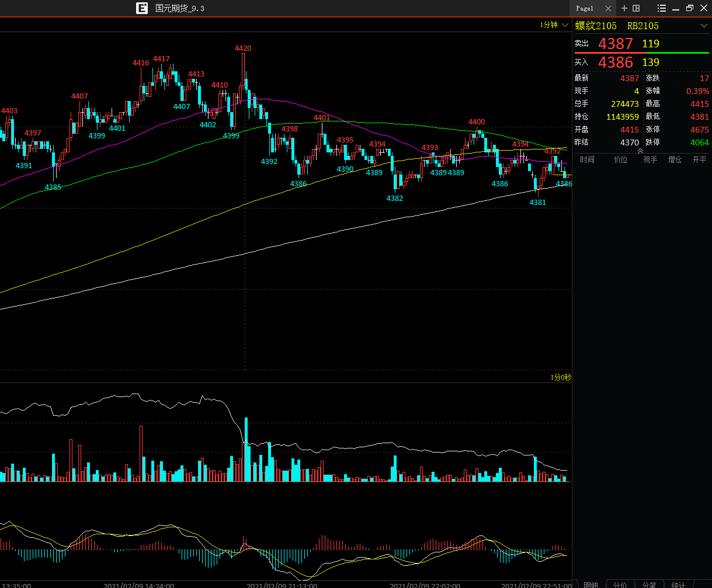Image resolution: width=712 pixels, height=588 pixels.
Task: Add a new page with the plus icon
Action: pos(624,8)
